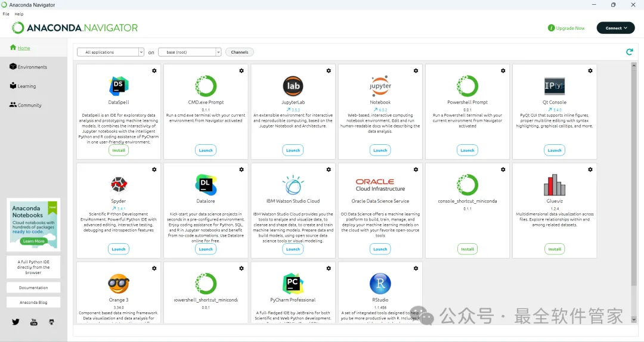Open the Twitter icon in sidebar
The image size is (644, 342).
(x=16, y=322)
